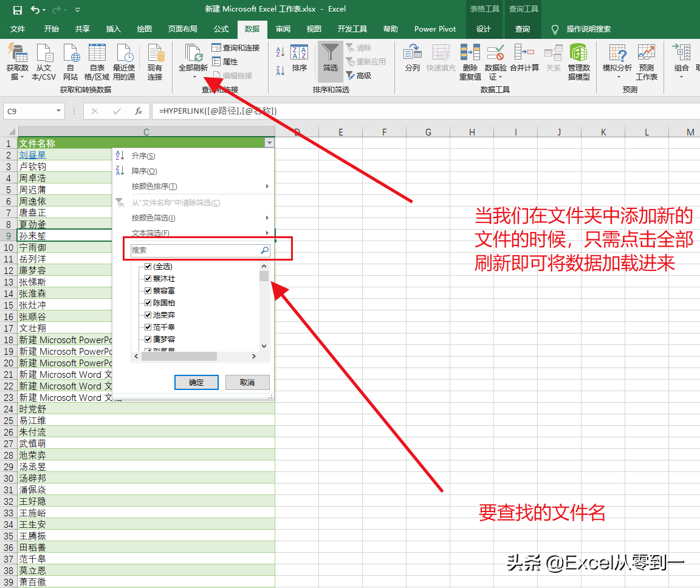
Task: Open the Redo dropdown arrow in title bar
Action: coord(65,10)
